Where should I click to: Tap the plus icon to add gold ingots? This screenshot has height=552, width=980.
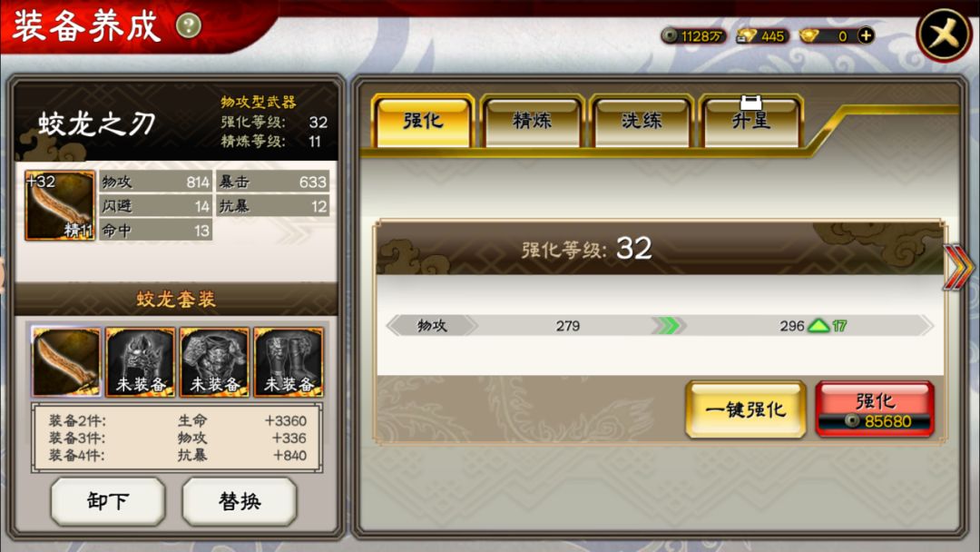pyautogui.click(x=866, y=35)
